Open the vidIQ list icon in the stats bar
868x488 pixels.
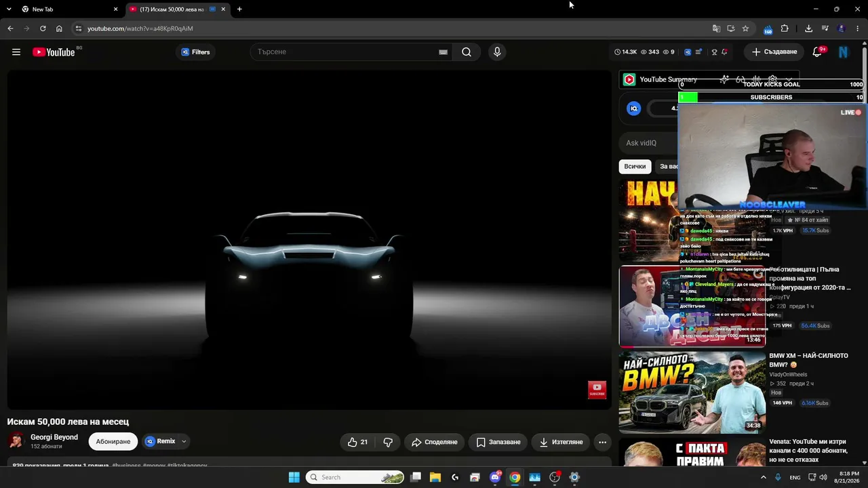698,52
